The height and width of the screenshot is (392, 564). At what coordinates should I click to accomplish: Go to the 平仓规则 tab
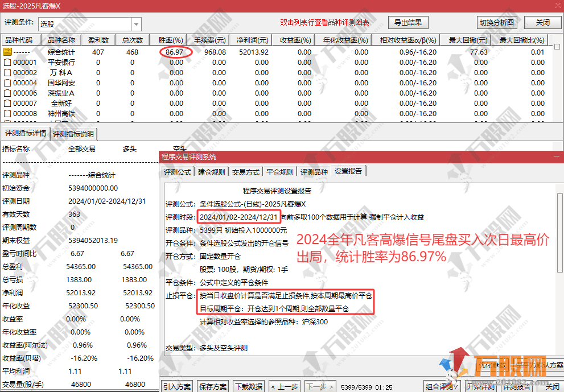point(280,172)
